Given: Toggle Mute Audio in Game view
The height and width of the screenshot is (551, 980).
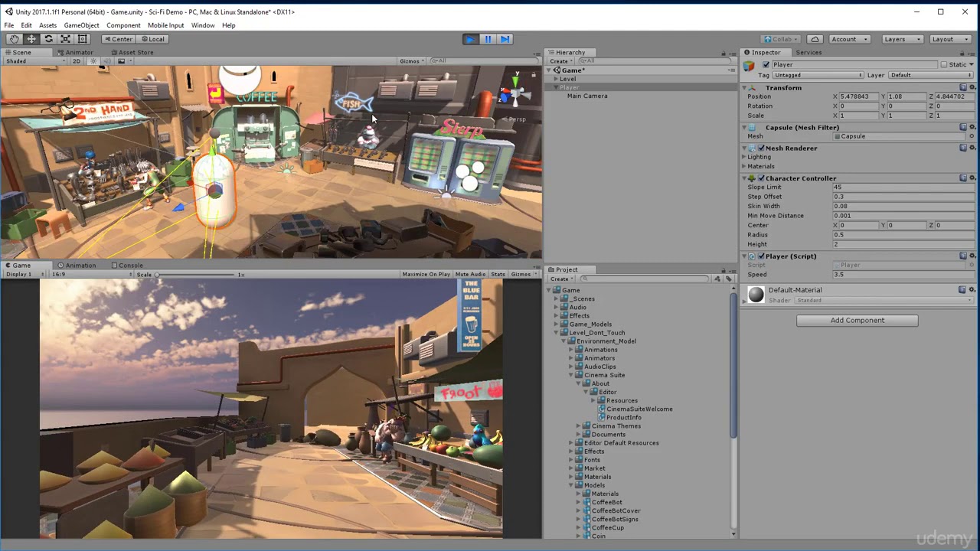Looking at the screenshot, I should click(x=470, y=274).
